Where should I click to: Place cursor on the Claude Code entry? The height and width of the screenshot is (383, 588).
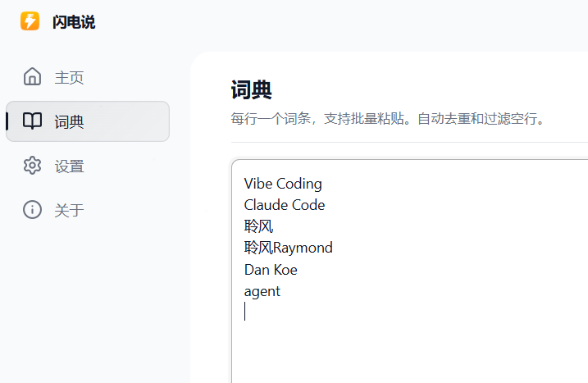click(285, 205)
